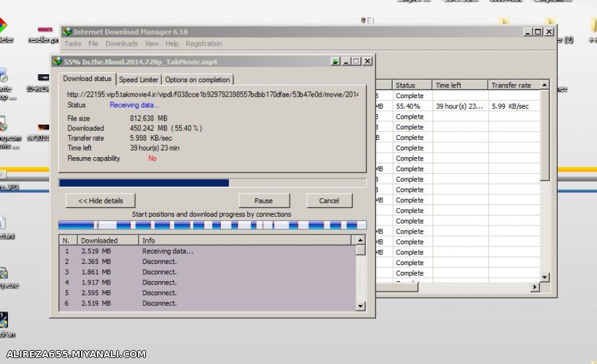Switch to Options on completion tab
The image size is (597, 364).
(197, 80)
